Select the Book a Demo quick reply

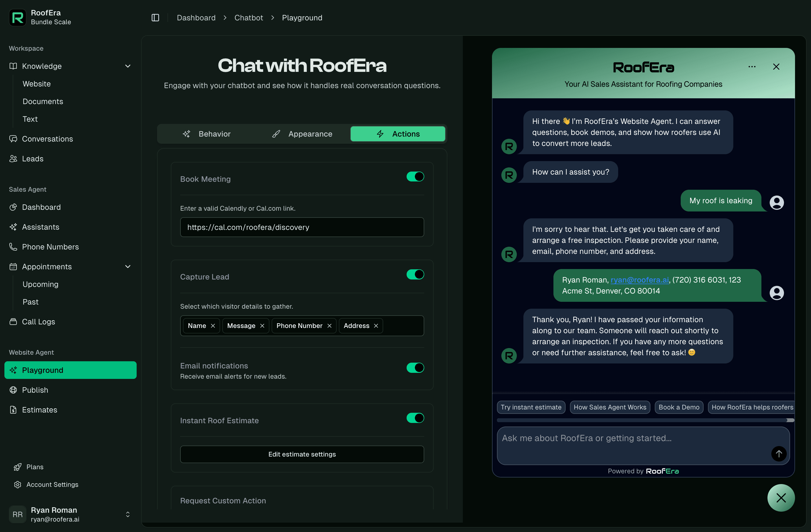click(x=679, y=407)
